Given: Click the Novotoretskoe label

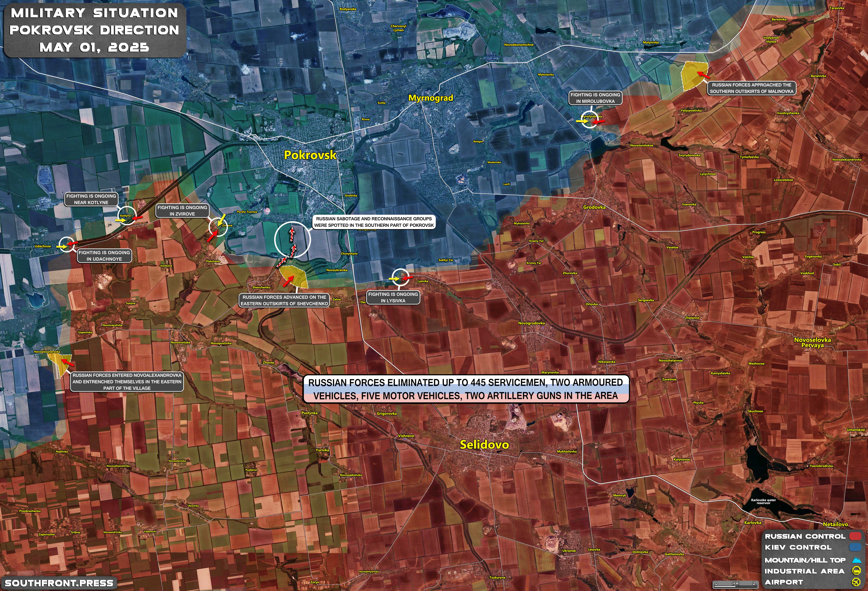Looking at the screenshot, I should pyautogui.click(x=642, y=145).
